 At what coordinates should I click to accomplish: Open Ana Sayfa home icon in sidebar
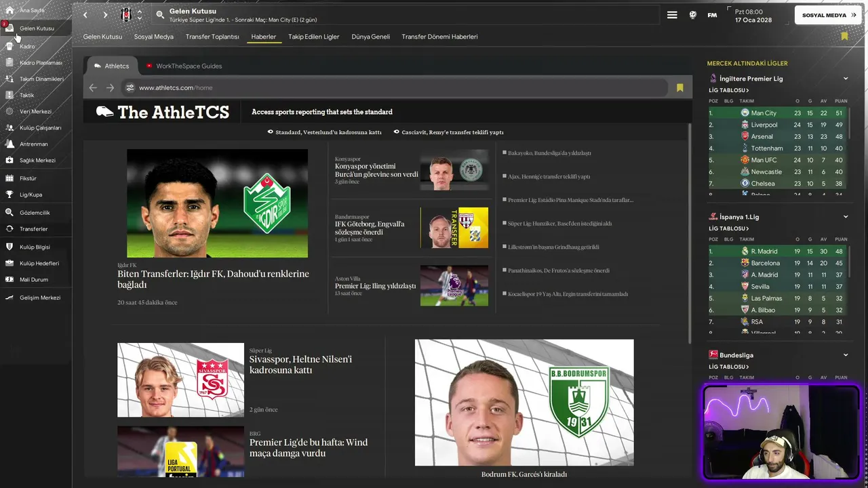tap(9, 10)
